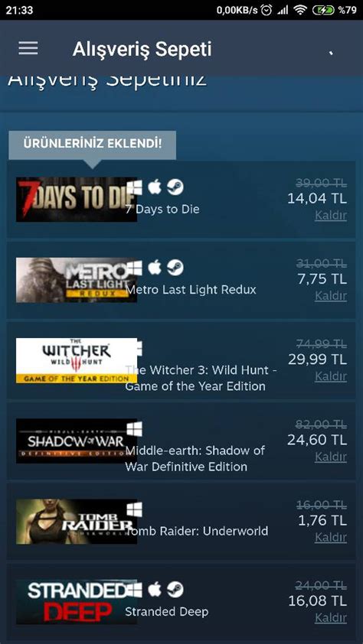Remove Shadow of War using Kaldır link
363x644 pixels.
[x=331, y=457]
